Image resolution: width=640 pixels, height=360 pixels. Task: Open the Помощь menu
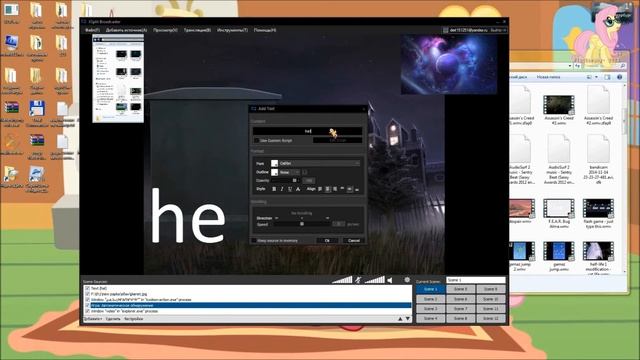coord(265,30)
